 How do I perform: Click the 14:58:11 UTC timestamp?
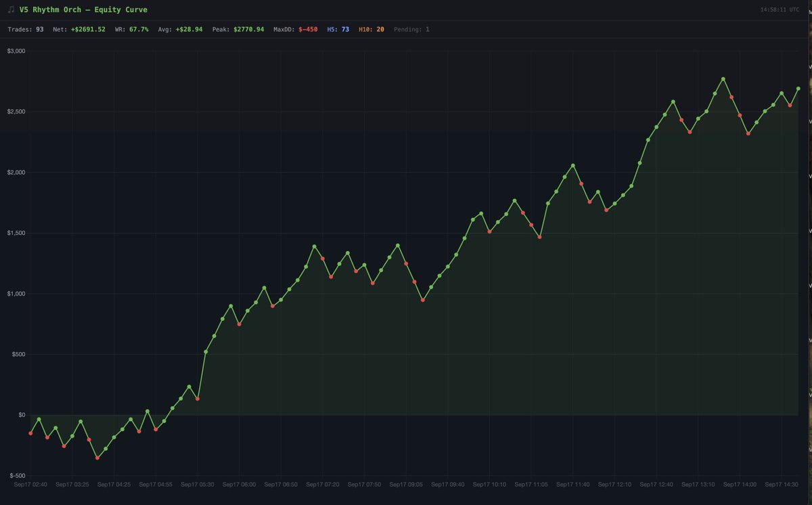coord(780,10)
